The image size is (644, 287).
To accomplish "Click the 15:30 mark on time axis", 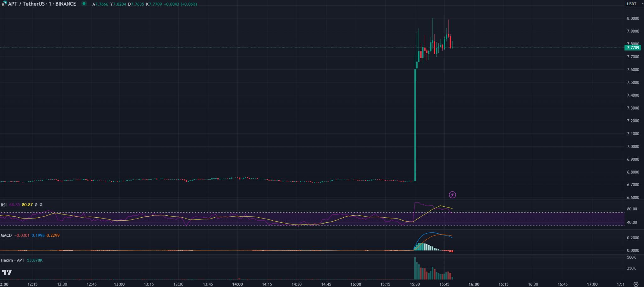I will (x=415, y=284).
